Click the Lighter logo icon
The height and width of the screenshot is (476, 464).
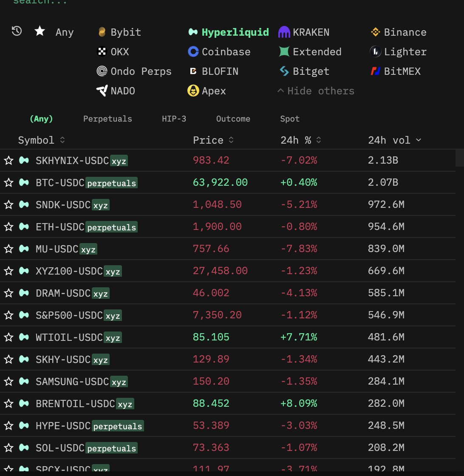(x=375, y=51)
